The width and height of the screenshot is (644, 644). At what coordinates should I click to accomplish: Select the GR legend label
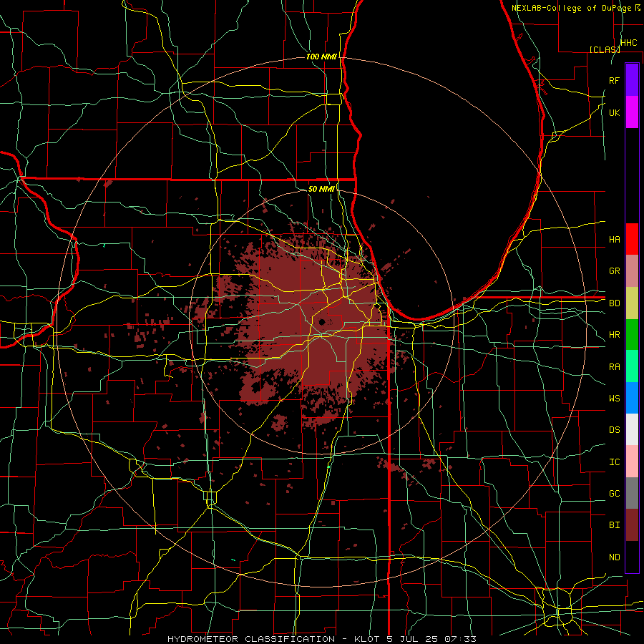(615, 271)
